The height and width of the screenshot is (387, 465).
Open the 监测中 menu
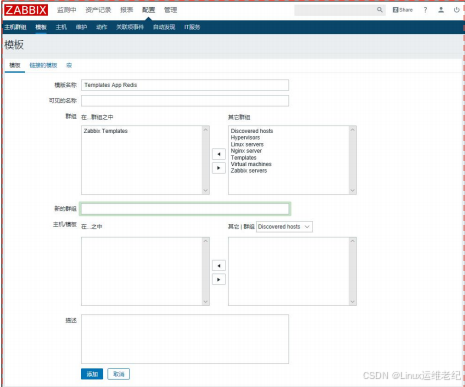[66, 10]
